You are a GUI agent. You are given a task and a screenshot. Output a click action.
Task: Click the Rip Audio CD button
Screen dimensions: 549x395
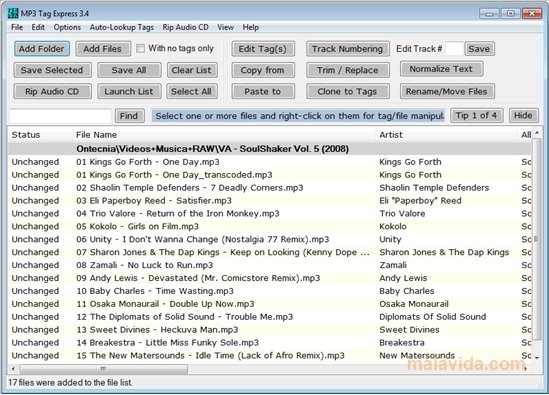[x=52, y=91]
